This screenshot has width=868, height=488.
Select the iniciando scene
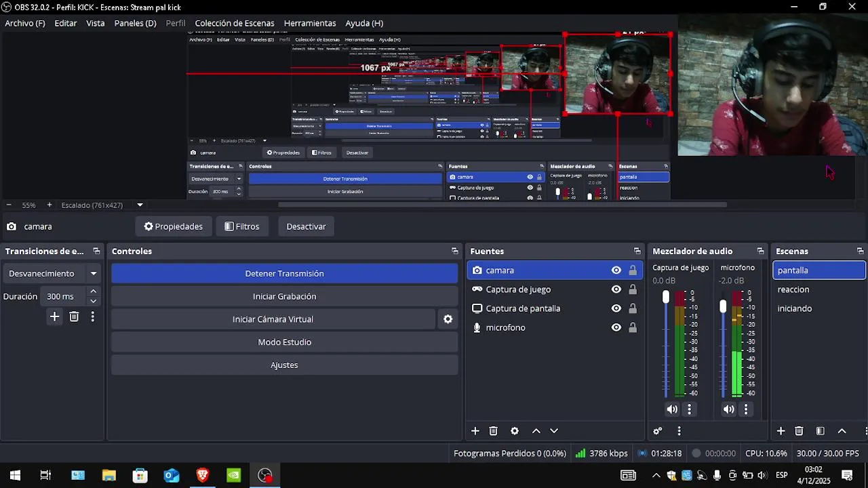pos(819,308)
